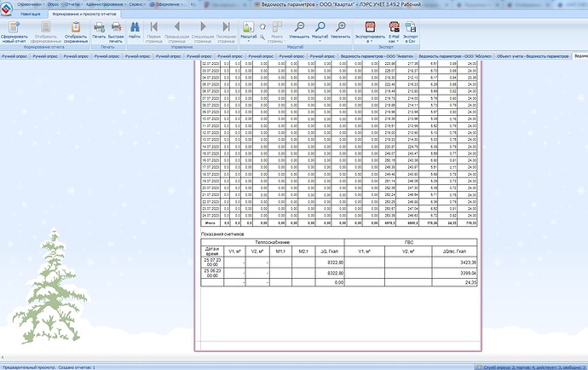This screenshot has width=588, height=370.
Task: Click Уменьшить zoom out icon
Action: coord(299,26)
